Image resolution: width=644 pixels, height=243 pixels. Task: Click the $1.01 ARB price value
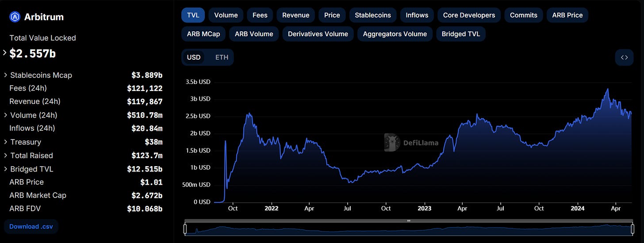point(151,182)
